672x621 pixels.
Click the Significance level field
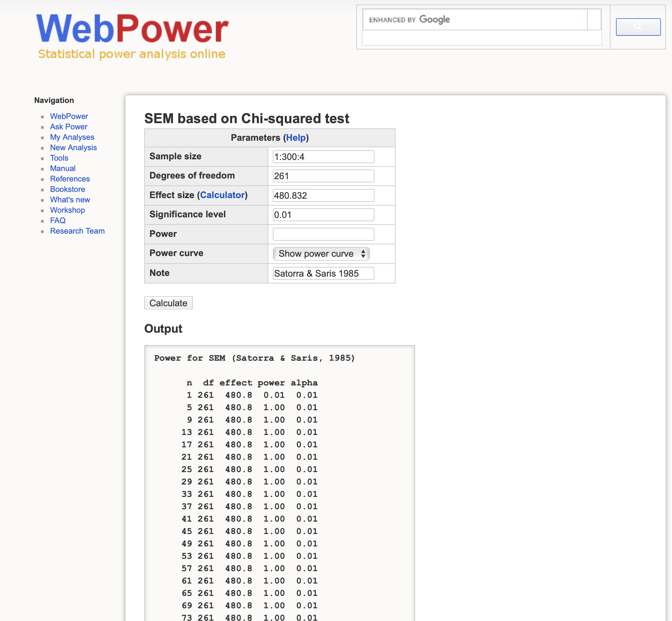(x=323, y=215)
